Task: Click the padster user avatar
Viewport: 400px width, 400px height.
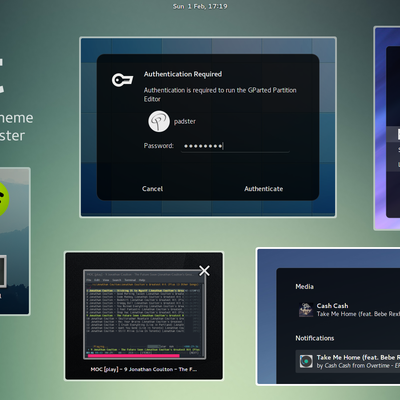Action: click(159, 121)
